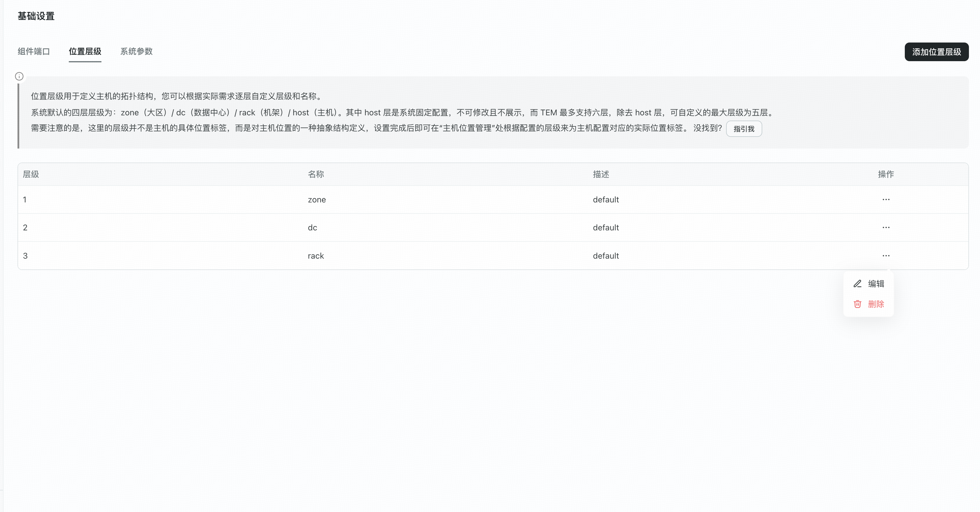This screenshot has width=980, height=512.
Task: Open the actions menu for dc row
Action: [886, 227]
